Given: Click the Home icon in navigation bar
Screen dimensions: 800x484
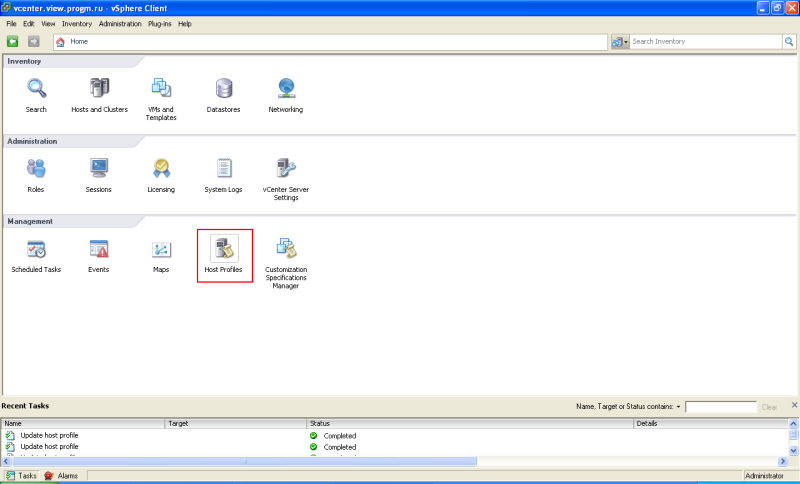Looking at the screenshot, I should (x=60, y=42).
